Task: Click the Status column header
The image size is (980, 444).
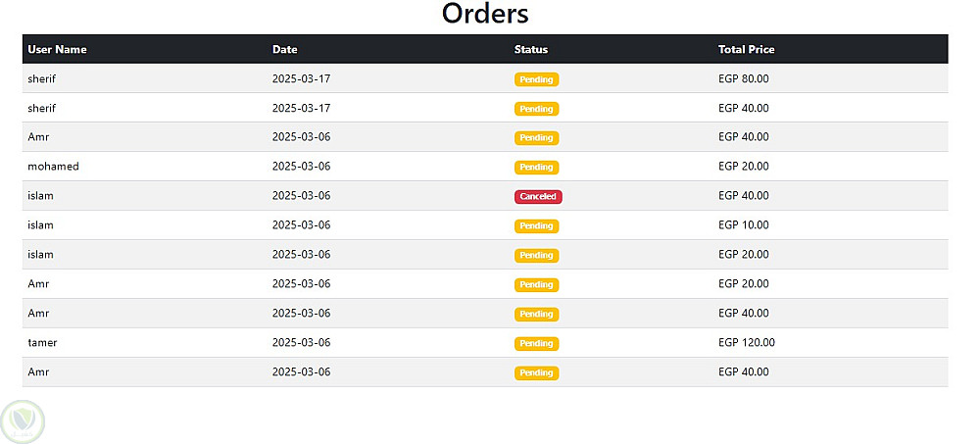Action: click(x=530, y=49)
